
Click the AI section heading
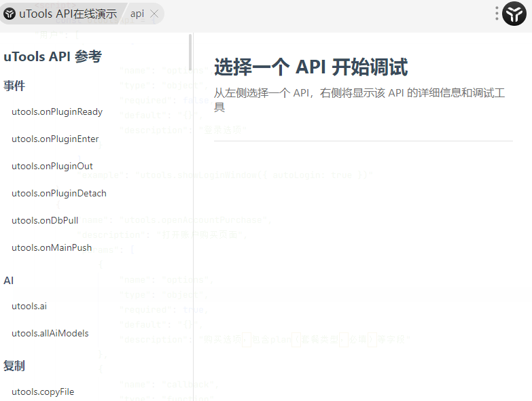9,280
